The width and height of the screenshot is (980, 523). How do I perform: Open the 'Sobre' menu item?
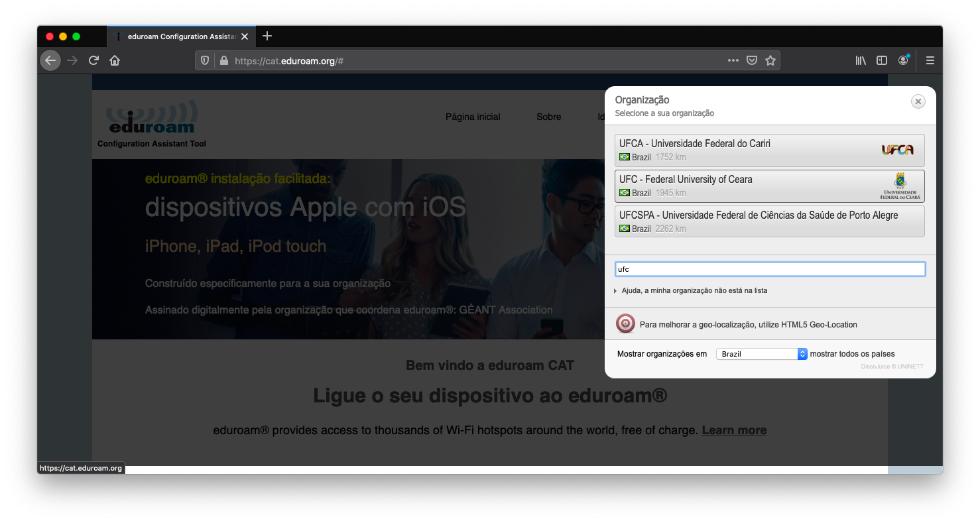pos(548,117)
